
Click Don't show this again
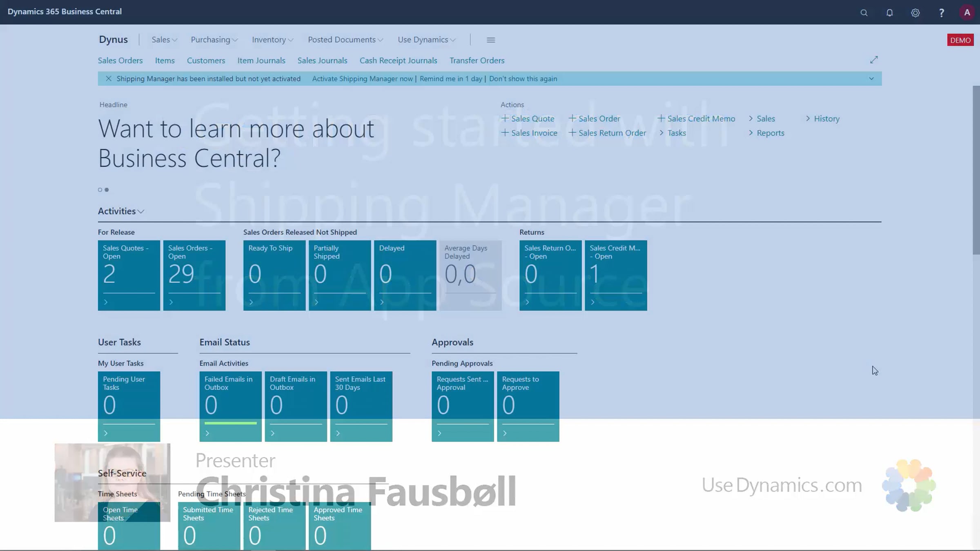[523, 79]
